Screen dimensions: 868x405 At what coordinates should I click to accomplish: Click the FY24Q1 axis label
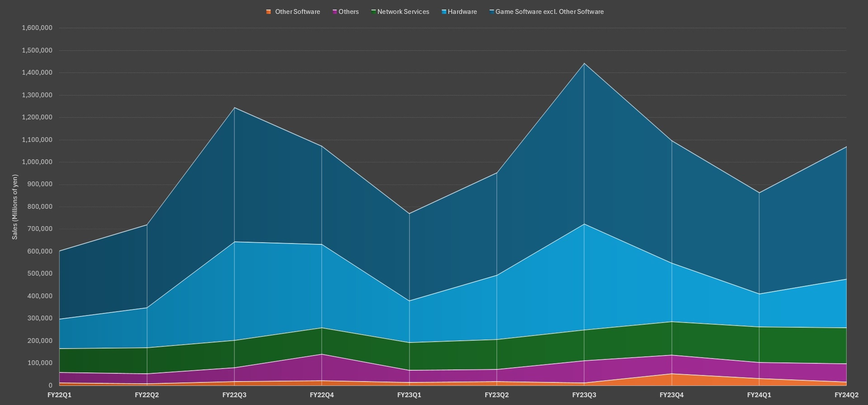[759, 395]
